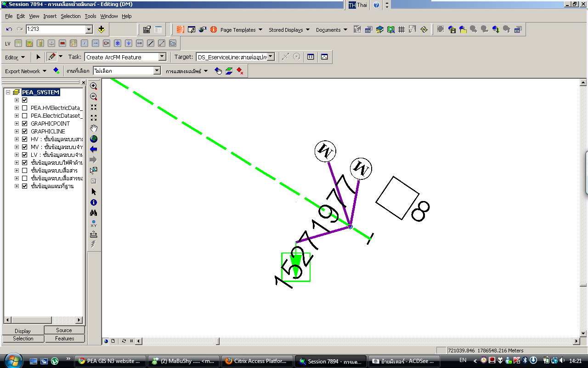The image size is (588, 368).
Task: Uncheck the GRAPHICLINE layer
Action: [x=24, y=131]
